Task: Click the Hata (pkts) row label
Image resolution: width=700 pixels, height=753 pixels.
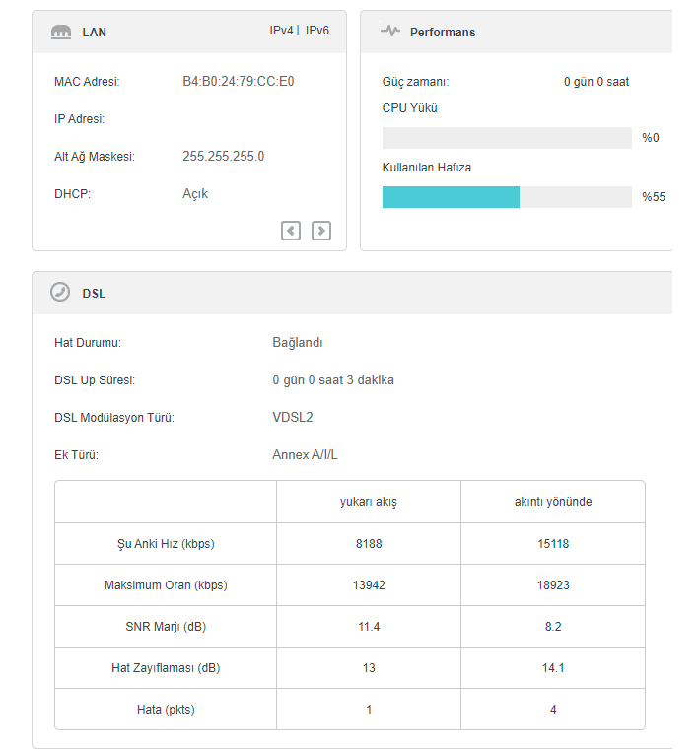Action: [166, 710]
